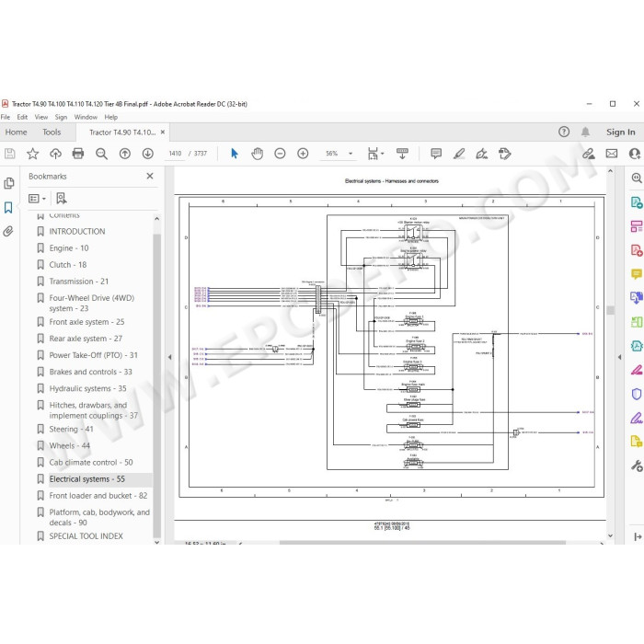Open the SPECIAL TOOL INDEX bookmark
The image size is (644, 644).
pos(86,536)
